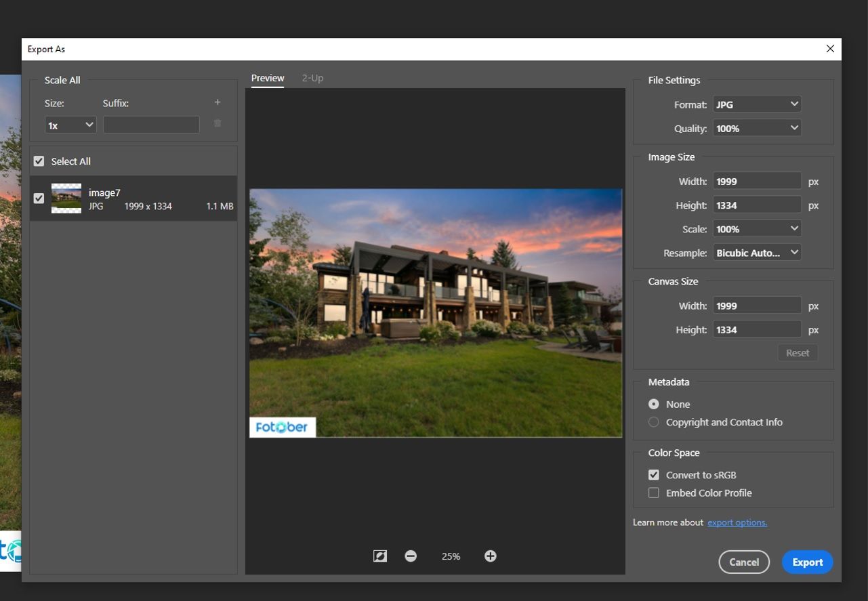
Task: Switch to the 2-Up tab
Action: (312, 78)
